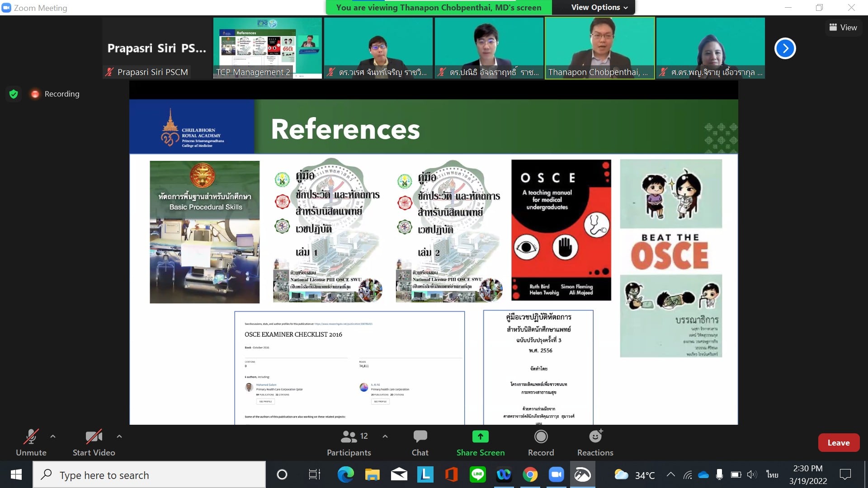The width and height of the screenshot is (868, 488).
Task: Open LINE app from taskbar
Action: pyautogui.click(x=477, y=474)
